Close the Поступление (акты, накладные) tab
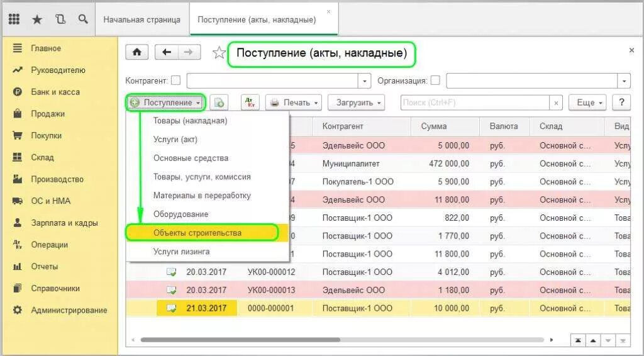The height and width of the screenshot is (356, 644). [x=328, y=11]
